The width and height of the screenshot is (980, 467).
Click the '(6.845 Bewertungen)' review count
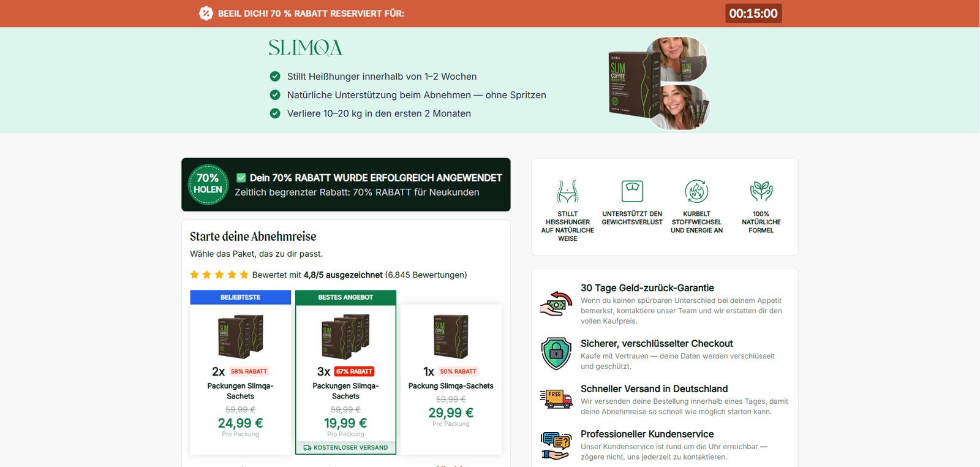(x=426, y=275)
